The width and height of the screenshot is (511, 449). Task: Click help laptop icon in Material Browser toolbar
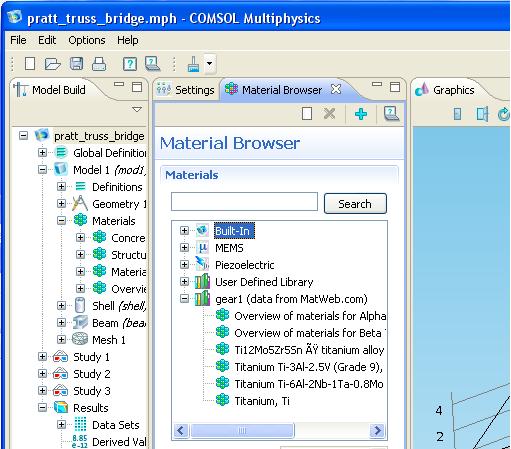391,114
